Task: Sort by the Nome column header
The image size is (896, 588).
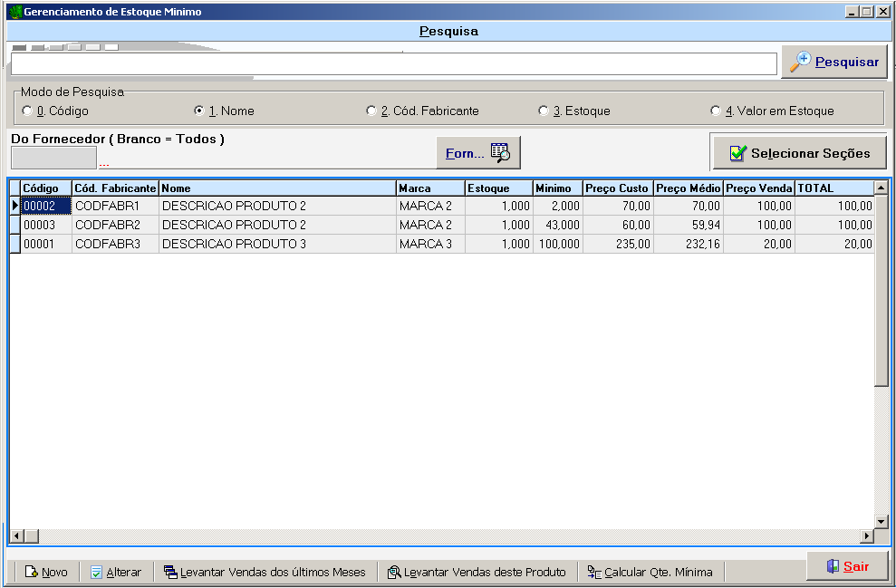Action: click(277, 188)
